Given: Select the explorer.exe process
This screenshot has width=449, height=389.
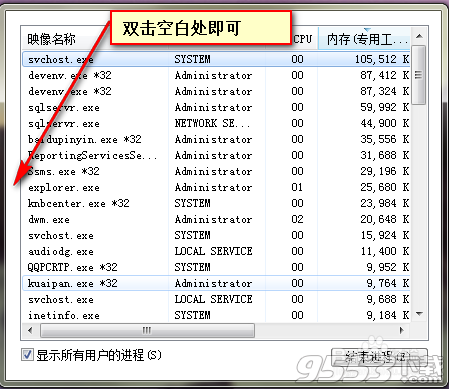Looking at the screenshot, I should 216,187.
